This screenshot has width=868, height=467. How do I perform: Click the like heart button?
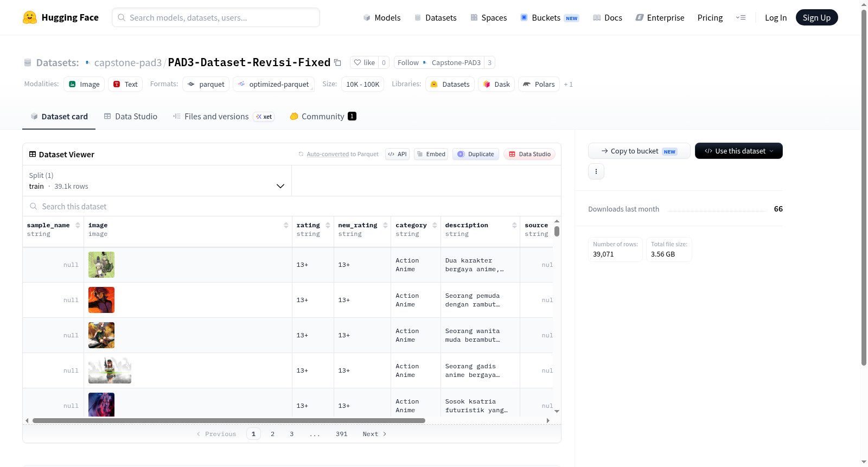click(365, 62)
